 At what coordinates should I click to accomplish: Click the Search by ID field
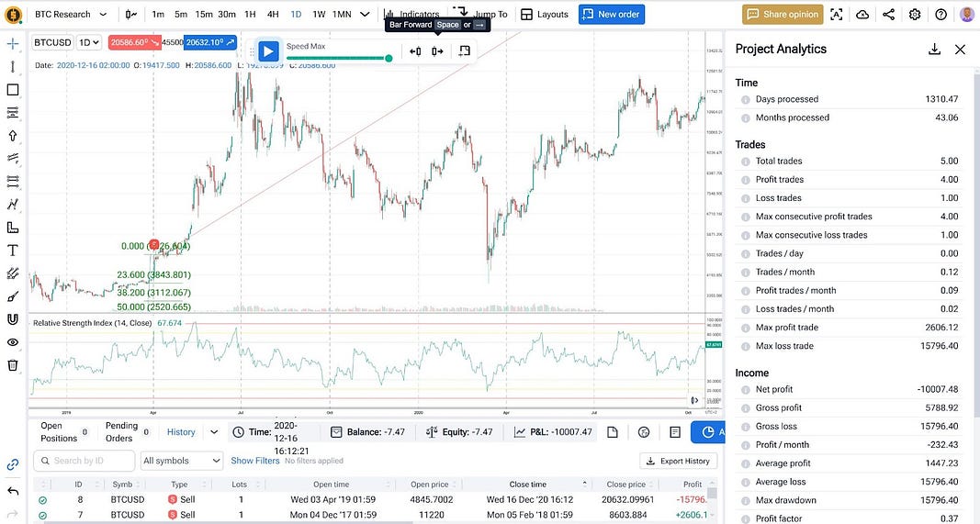tap(84, 461)
